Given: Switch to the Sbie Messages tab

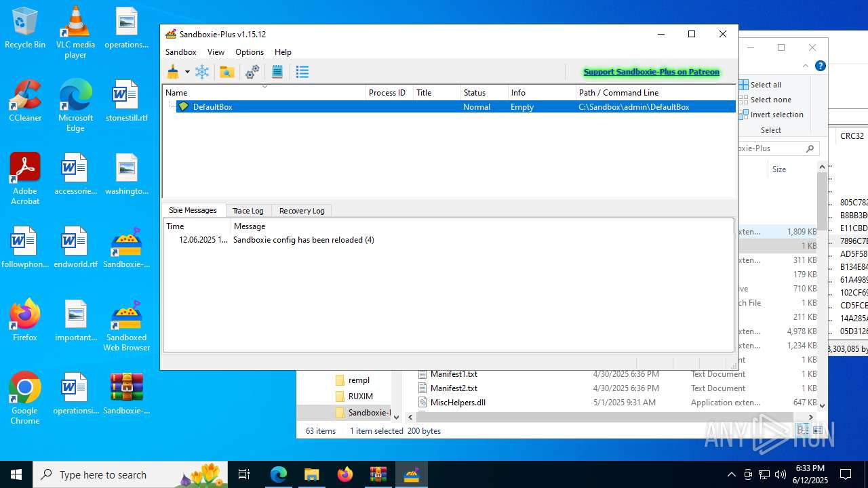Looking at the screenshot, I should pos(193,210).
